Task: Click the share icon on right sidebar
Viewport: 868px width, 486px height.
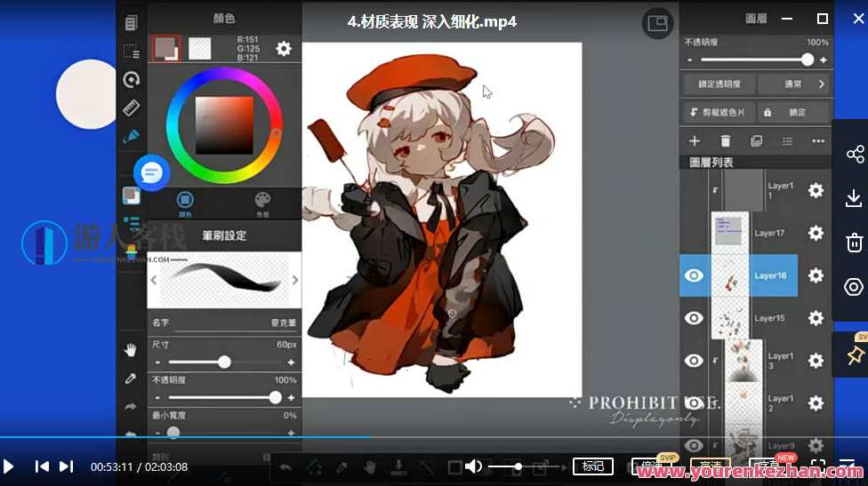Action: [x=854, y=155]
